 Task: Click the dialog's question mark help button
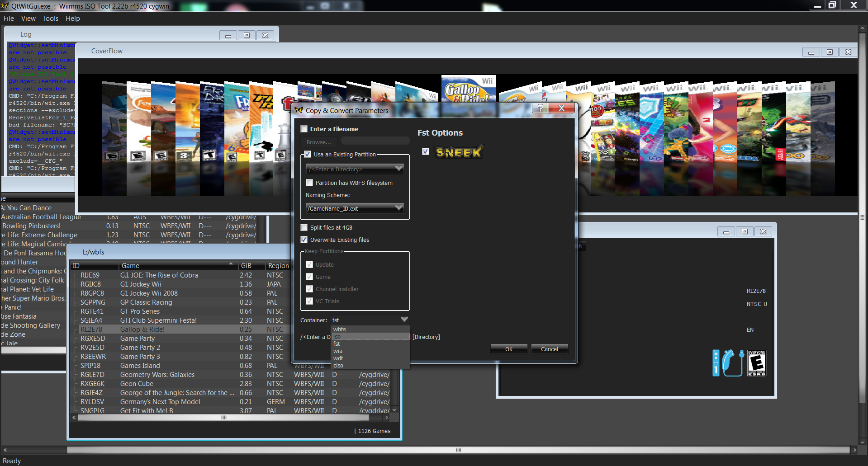point(540,108)
